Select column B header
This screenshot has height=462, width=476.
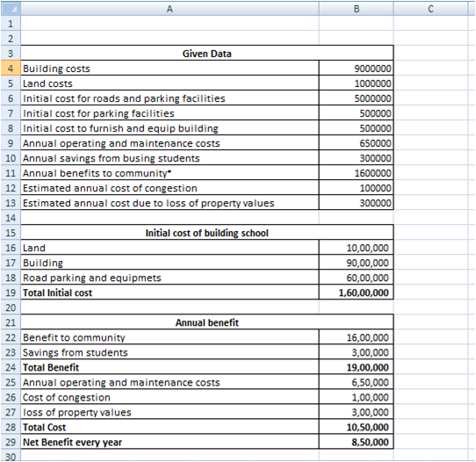[x=357, y=9]
